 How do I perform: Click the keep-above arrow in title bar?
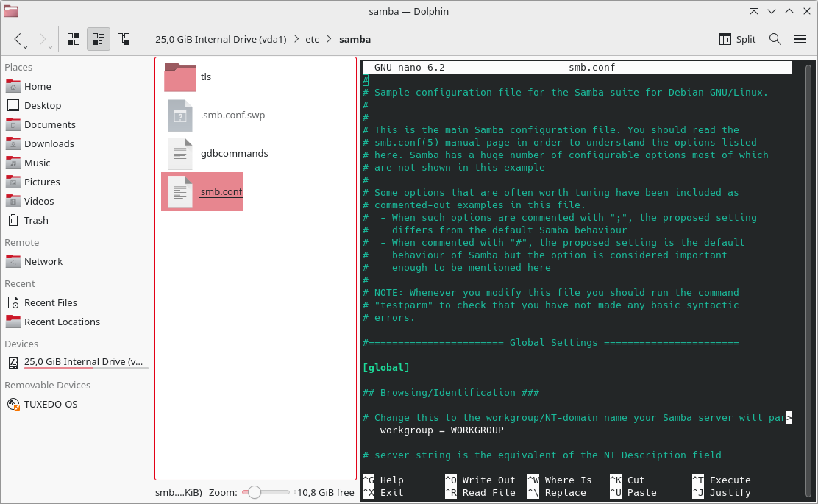754,11
